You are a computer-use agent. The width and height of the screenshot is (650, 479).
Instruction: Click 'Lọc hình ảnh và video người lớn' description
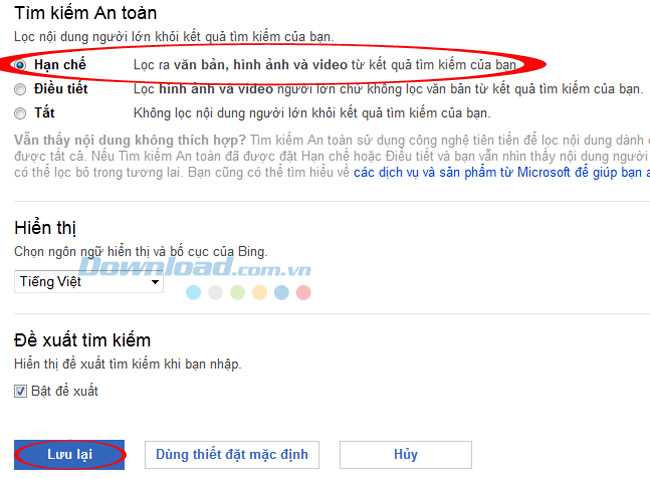388,89
